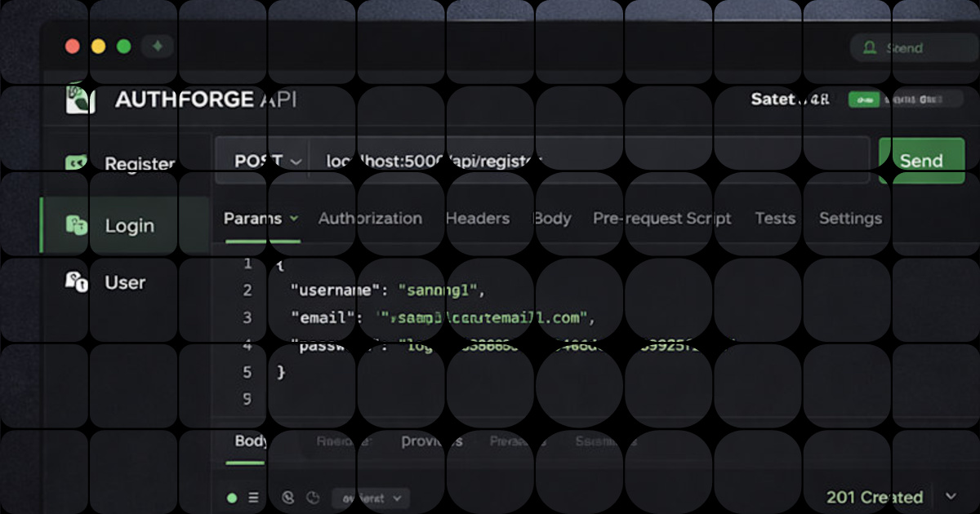Image resolution: width=980 pixels, height=514 pixels.
Task: Click the green badge in header bar
Action: coord(864,100)
